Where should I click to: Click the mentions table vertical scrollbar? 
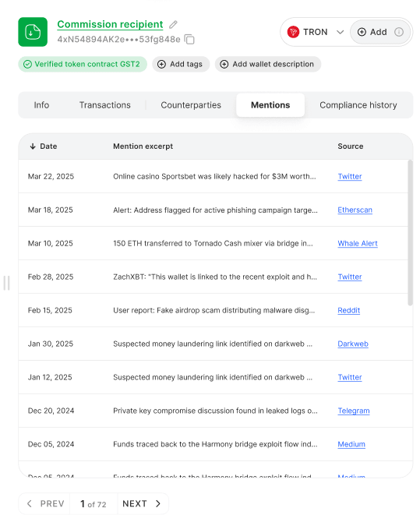point(410,233)
